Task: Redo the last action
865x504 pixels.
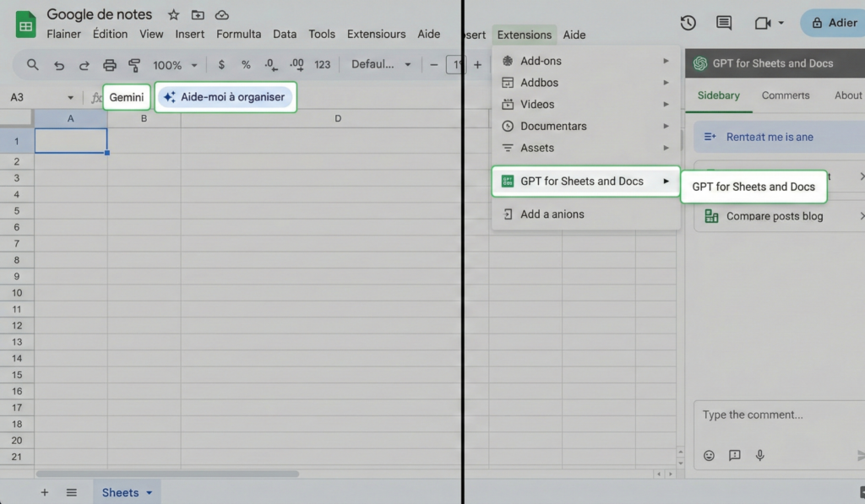Action: 83,64
